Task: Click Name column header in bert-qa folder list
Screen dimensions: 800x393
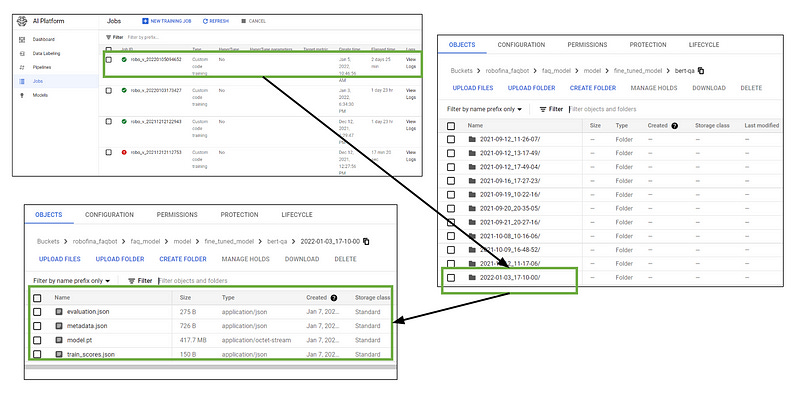Action: coord(475,126)
